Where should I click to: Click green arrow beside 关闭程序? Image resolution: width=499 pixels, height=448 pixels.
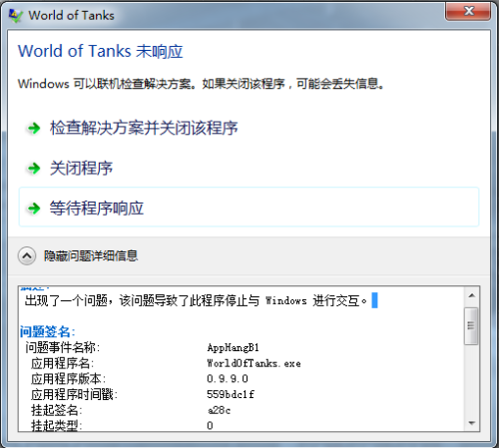coord(34,168)
